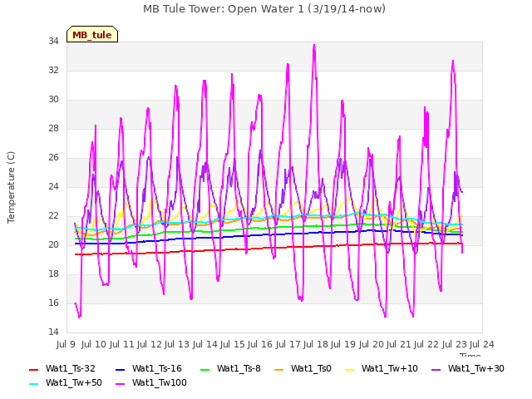Click the highest magenta peak near Jul 18
532x399 pixels.
(314, 45)
